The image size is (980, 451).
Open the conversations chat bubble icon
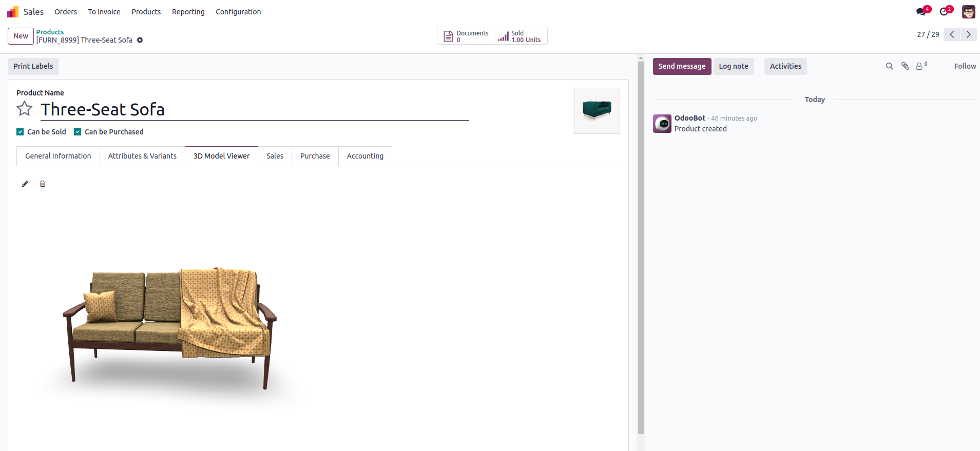pos(921,11)
